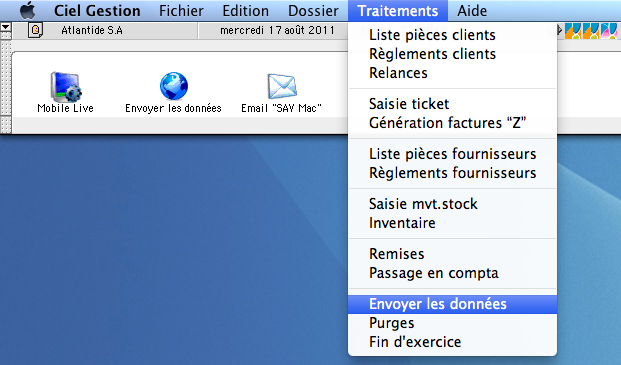The height and width of the screenshot is (365, 621).
Task: Choose Règlements clients in the menu
Action: (x=452, y=54)
